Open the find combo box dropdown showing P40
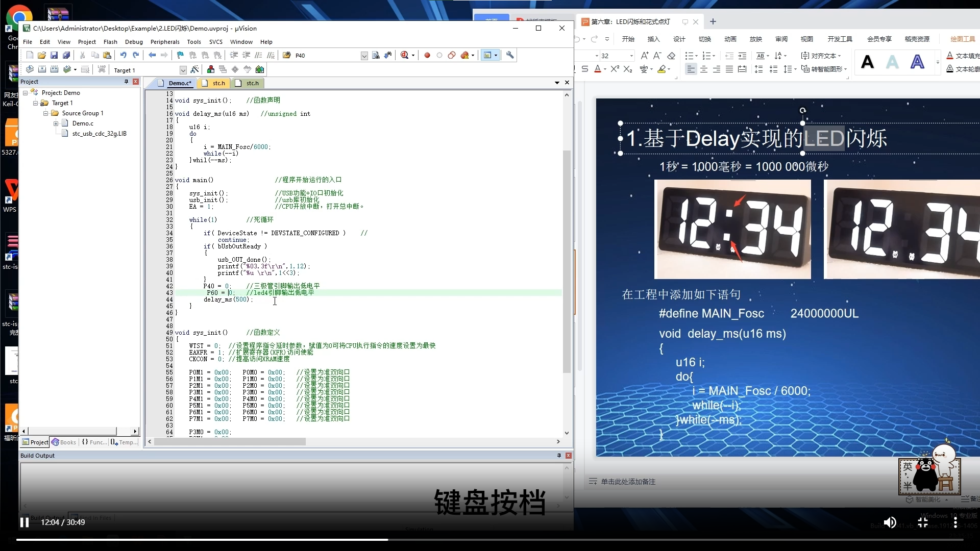Viewport: 980px width, 551px height. 364,56
